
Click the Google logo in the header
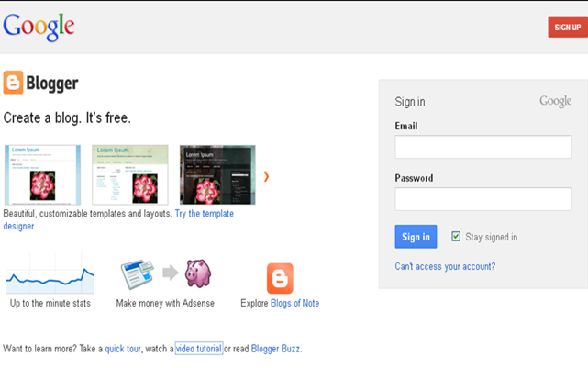point(39,27)
